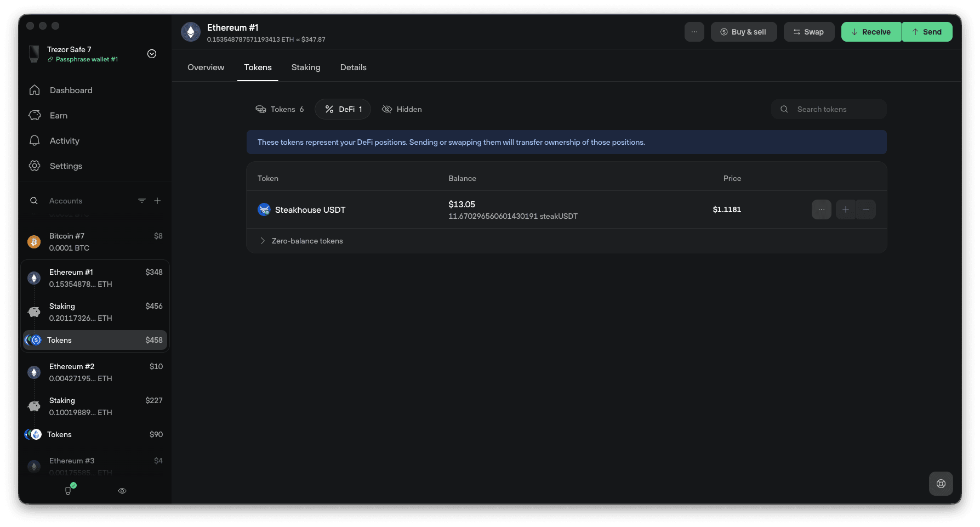The width and height of the screenshot is (980, 527).
Task: Click the Trezor Safe 7 device image
Action: [x=34, y=54]
